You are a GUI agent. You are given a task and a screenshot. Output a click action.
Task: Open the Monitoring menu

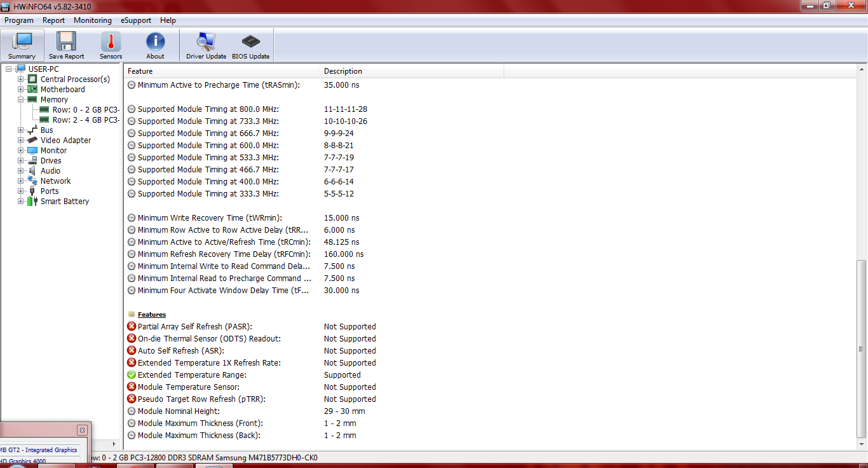(x=93, y=20)
